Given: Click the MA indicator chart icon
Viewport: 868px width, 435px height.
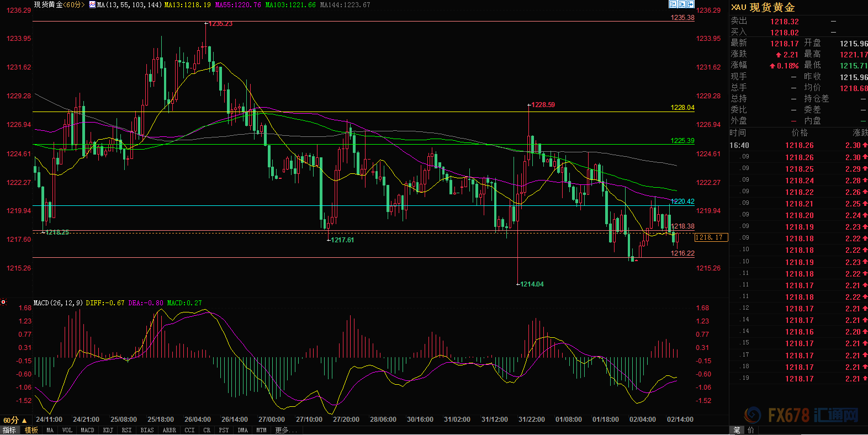Looking at the screenshot, I should (x=92, y=5).
